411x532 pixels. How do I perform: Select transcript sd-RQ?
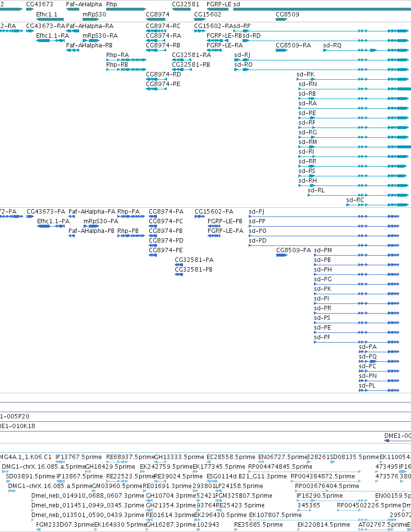(332, 45)
